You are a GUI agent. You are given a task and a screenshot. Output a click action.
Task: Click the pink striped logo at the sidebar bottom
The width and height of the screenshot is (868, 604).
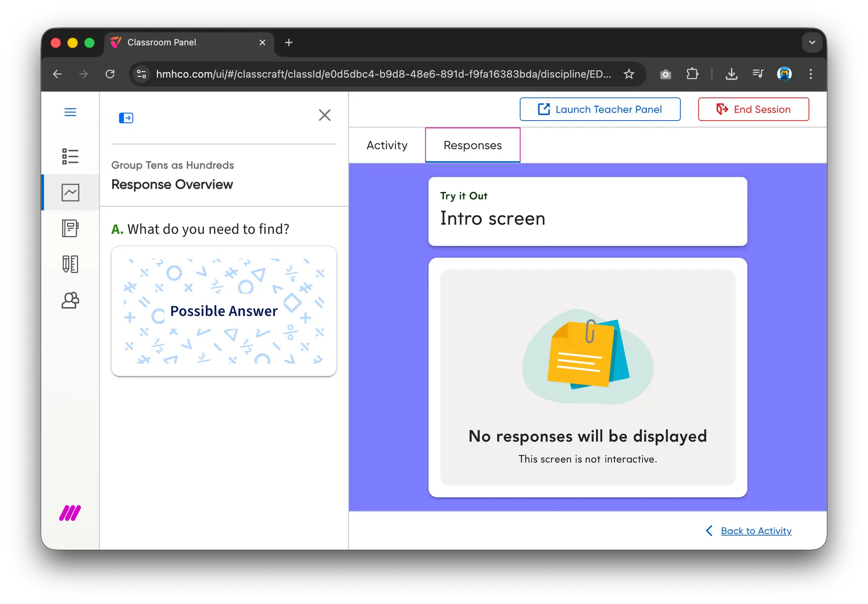click(70, 513)
